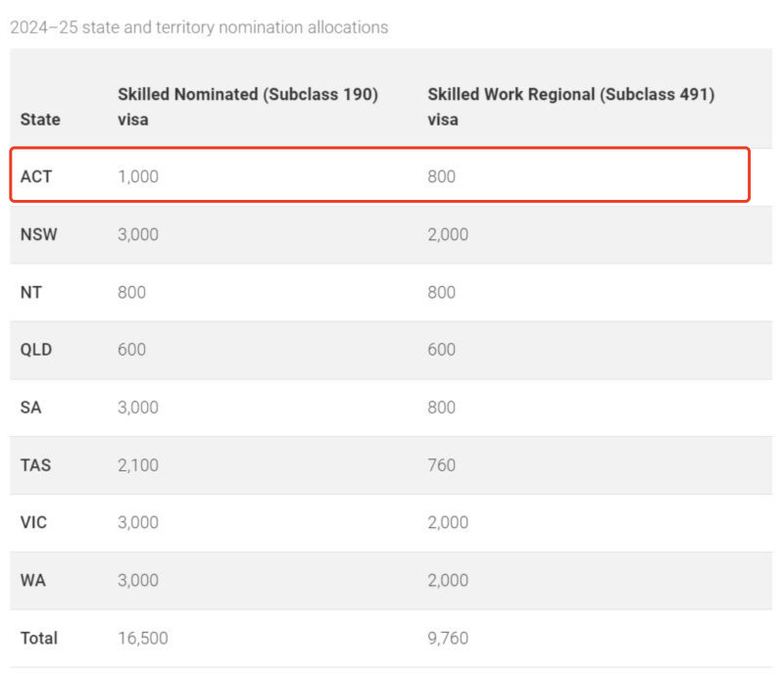This screenshot has height=675, width=784.
Task: Click the ACT Subclass 190 value 1,000
Action: tap(138, 177)
